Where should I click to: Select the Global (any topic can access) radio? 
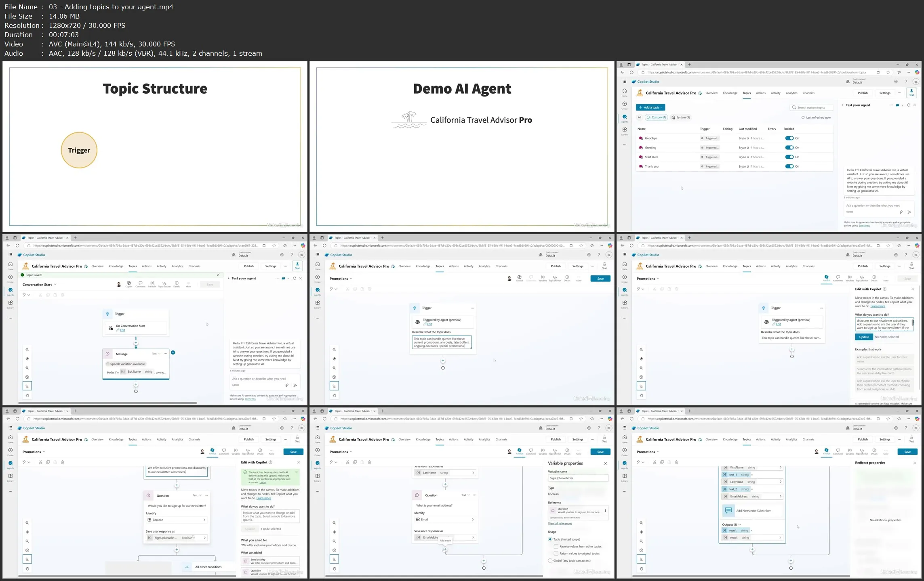click(x=550, y=560)
